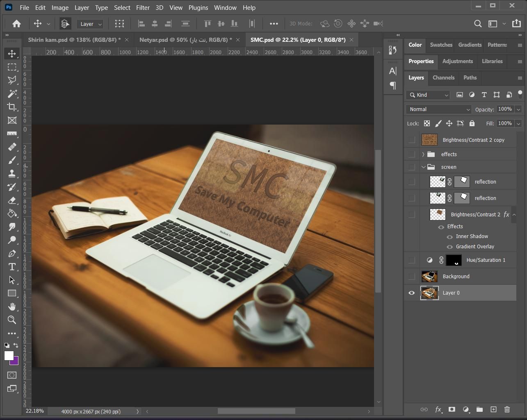Select the Clone Stamp tool

coord(12,173)
